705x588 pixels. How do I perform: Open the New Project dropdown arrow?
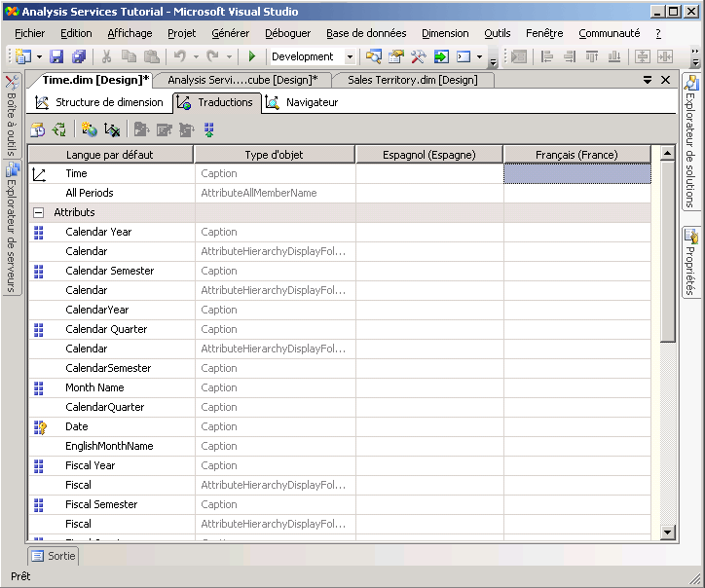coord(39,57)
